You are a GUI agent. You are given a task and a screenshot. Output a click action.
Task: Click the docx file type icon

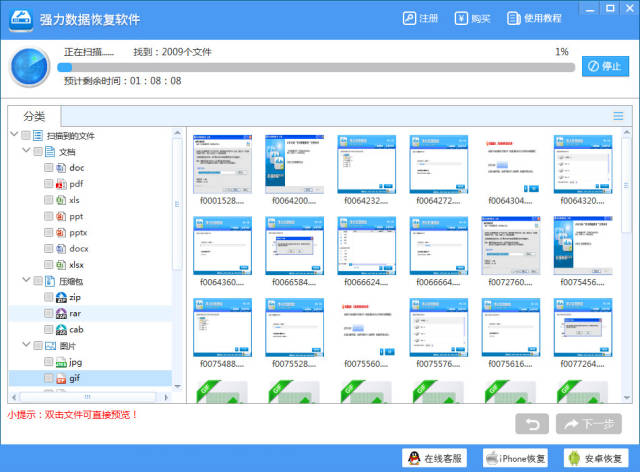click(61, 248)
